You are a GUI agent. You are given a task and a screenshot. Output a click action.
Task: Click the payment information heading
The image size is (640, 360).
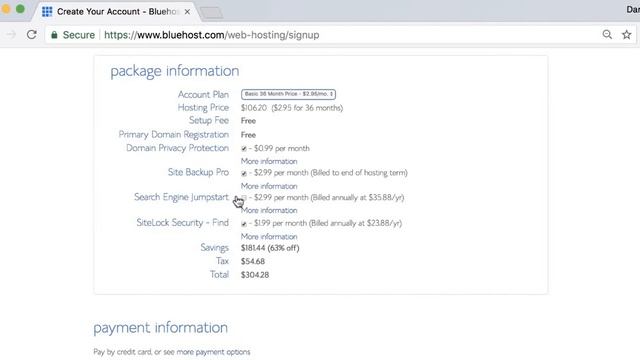click(x=160, y=328)
